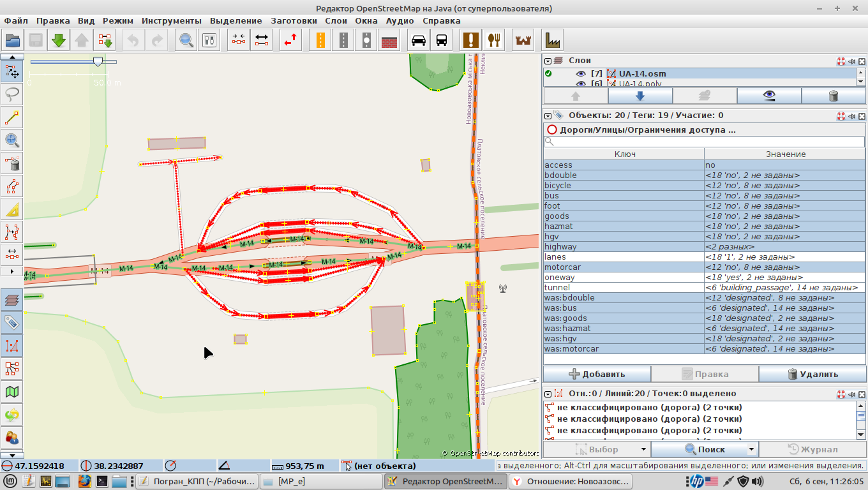Collapse the Слои panel
The width and height of the screenshot is (868, 490).
coord(548,61)
